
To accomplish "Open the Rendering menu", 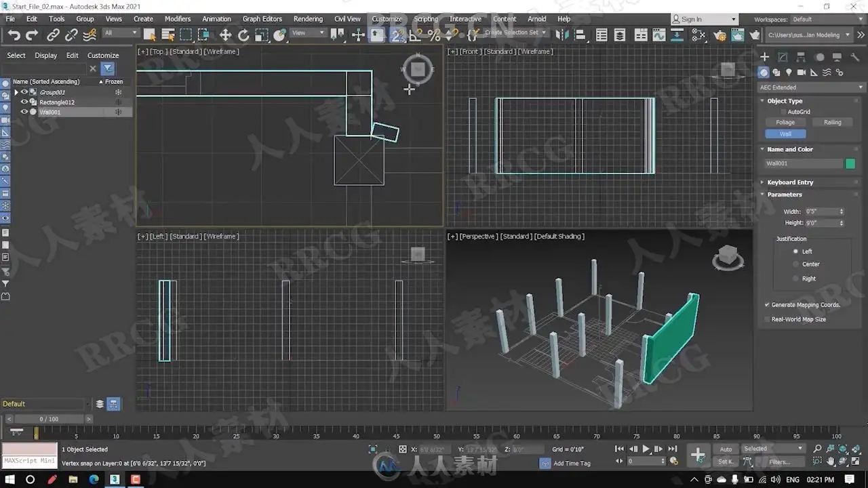I will pyautogui.click(x=308, y=19).
